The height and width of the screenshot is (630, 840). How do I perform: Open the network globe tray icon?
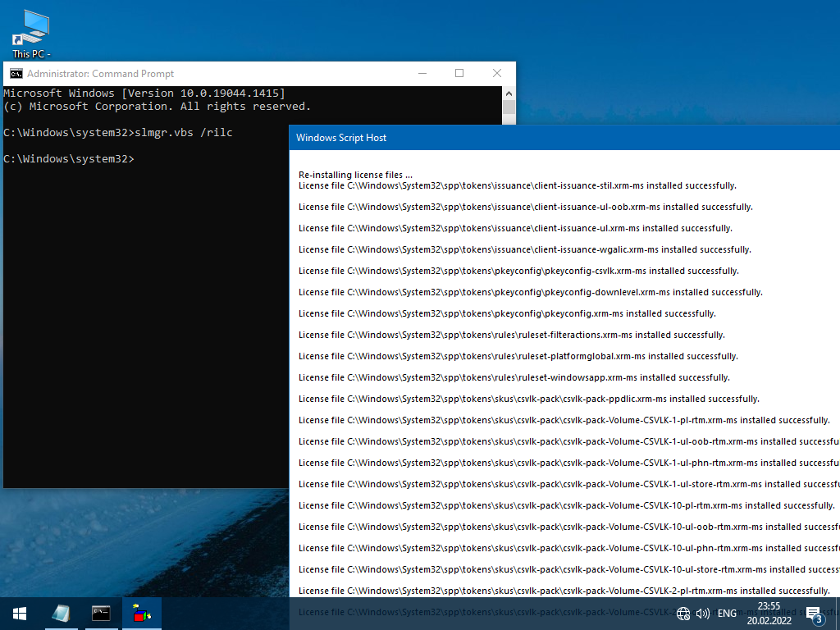pos(684,613)
